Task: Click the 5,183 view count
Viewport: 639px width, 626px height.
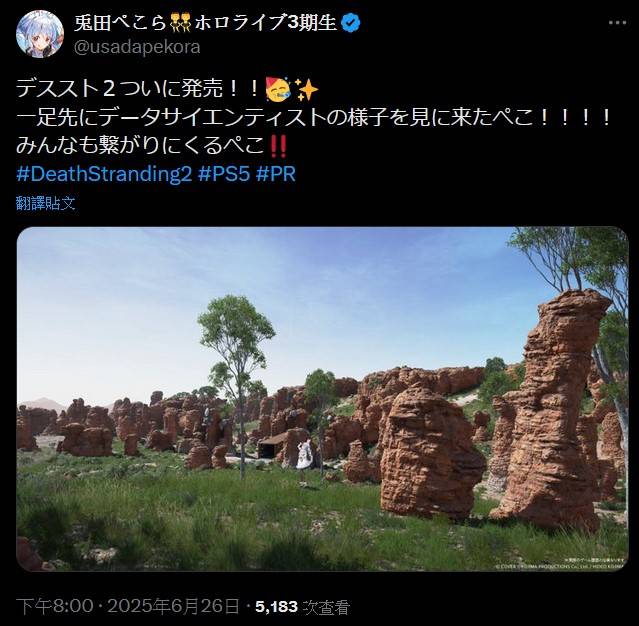Action: click(x=276, y=607)
